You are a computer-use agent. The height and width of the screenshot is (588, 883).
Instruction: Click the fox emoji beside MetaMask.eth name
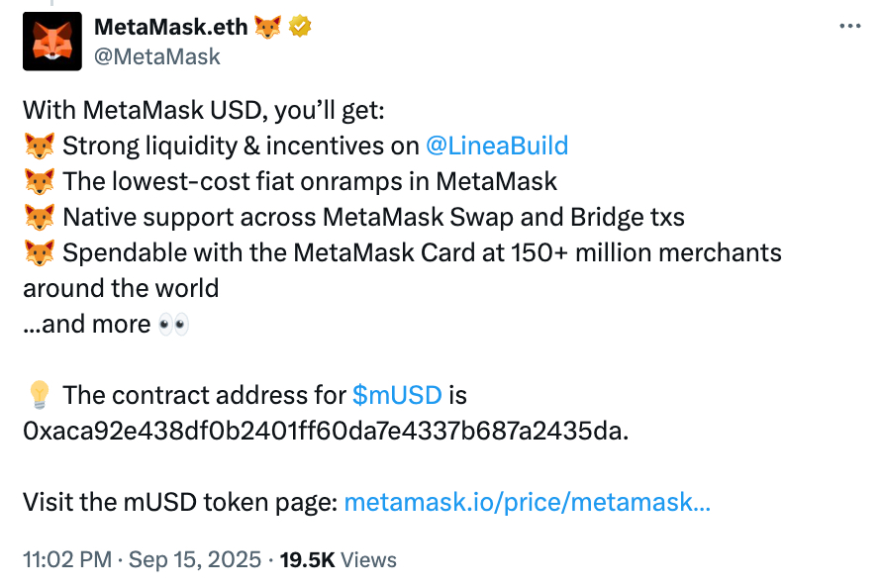pos(267,27)
